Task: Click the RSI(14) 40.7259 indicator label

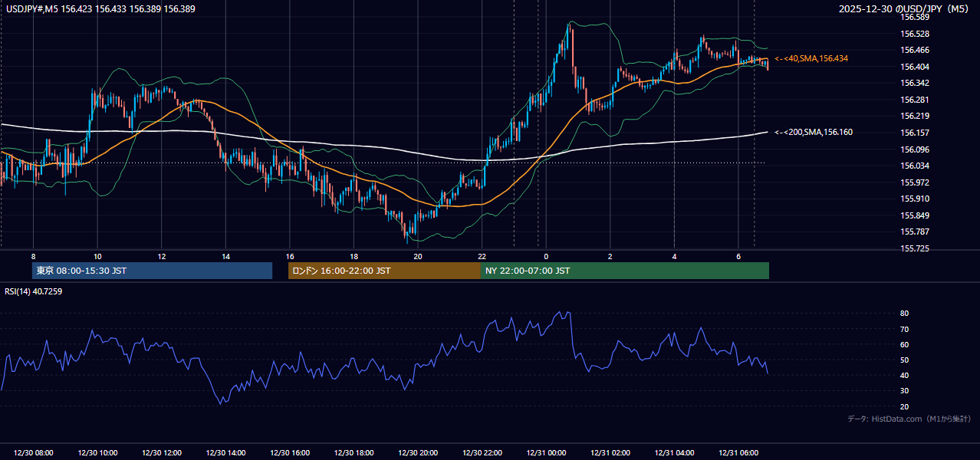Action: click(34, 291)
